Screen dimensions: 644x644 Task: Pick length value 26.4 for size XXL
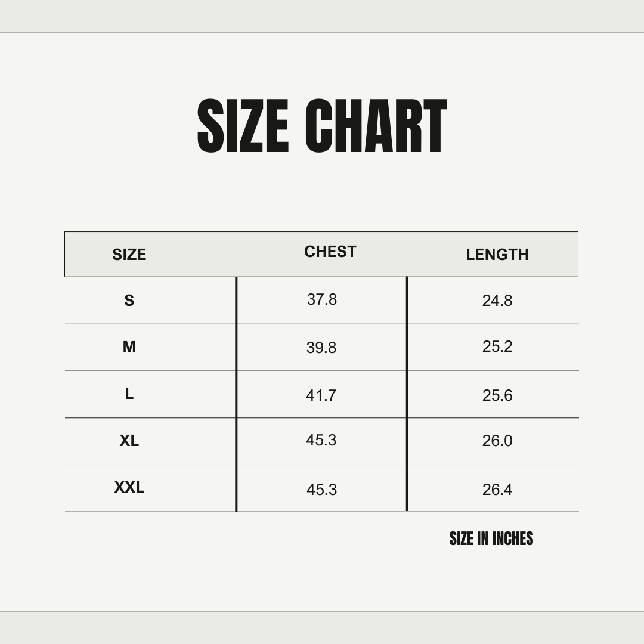click(497, 490)
